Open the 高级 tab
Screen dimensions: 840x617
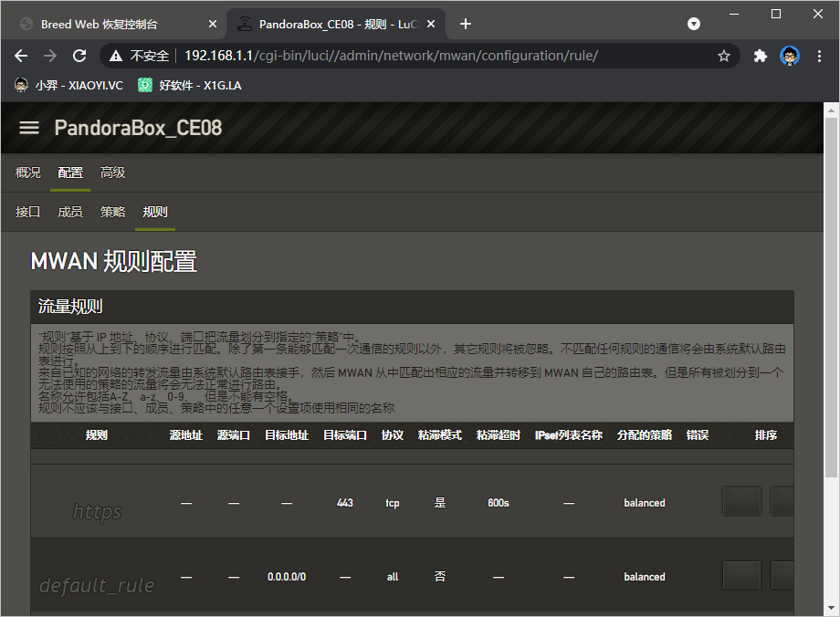pos(112,173)
